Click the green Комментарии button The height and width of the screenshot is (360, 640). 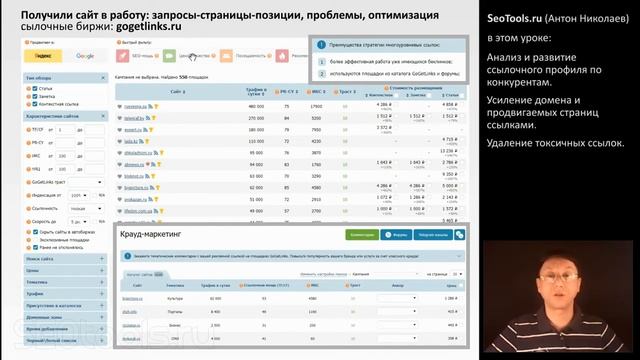(362, 235)
